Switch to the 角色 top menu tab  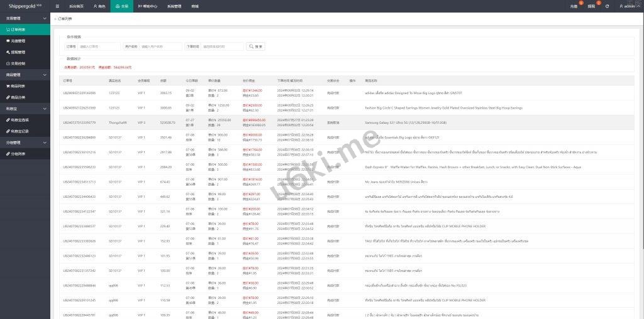(99, 6)
